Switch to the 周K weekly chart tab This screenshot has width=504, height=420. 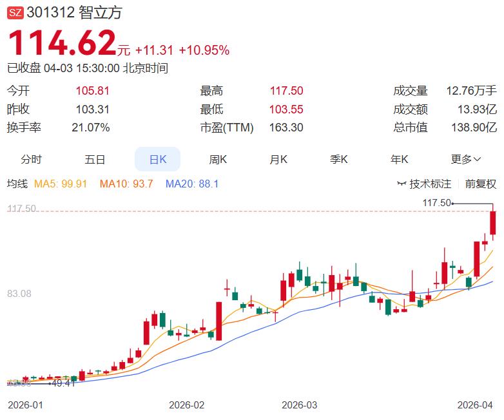218,159
